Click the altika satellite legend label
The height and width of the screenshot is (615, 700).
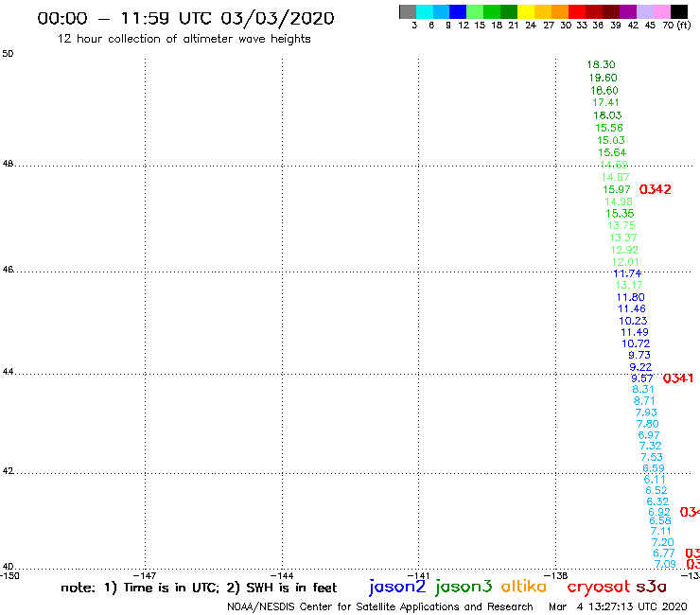pos(524,587)
